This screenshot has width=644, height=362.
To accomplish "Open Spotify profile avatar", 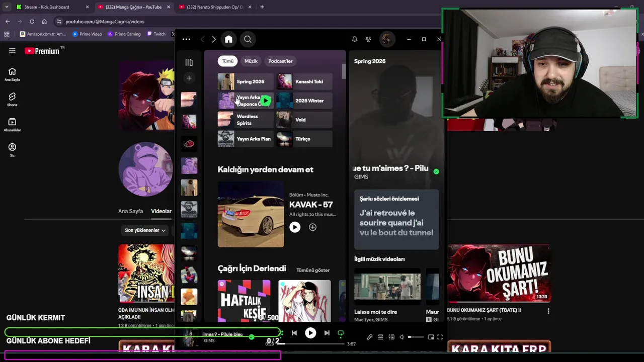I will point(386,39).
